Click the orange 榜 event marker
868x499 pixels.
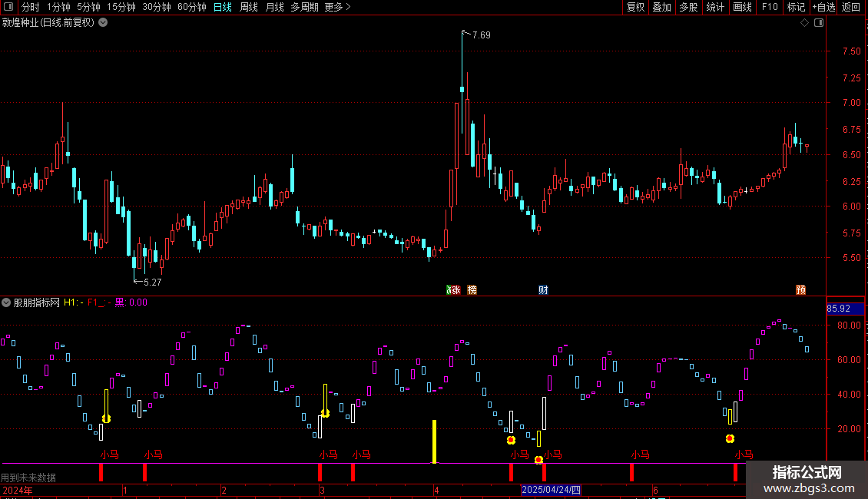pyautogui.click(x=472, y=290)
